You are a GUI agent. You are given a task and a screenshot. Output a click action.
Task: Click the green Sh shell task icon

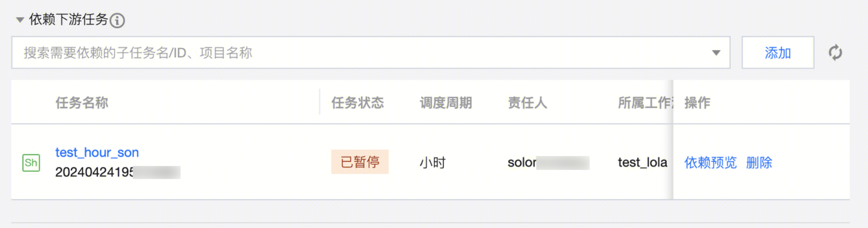point(31,163)
